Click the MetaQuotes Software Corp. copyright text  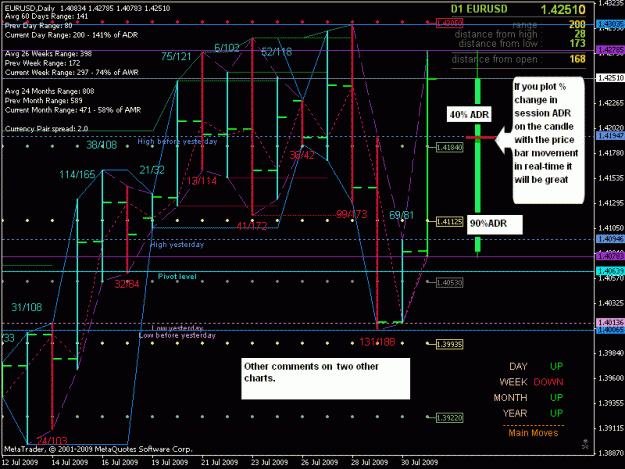[98, 449]
